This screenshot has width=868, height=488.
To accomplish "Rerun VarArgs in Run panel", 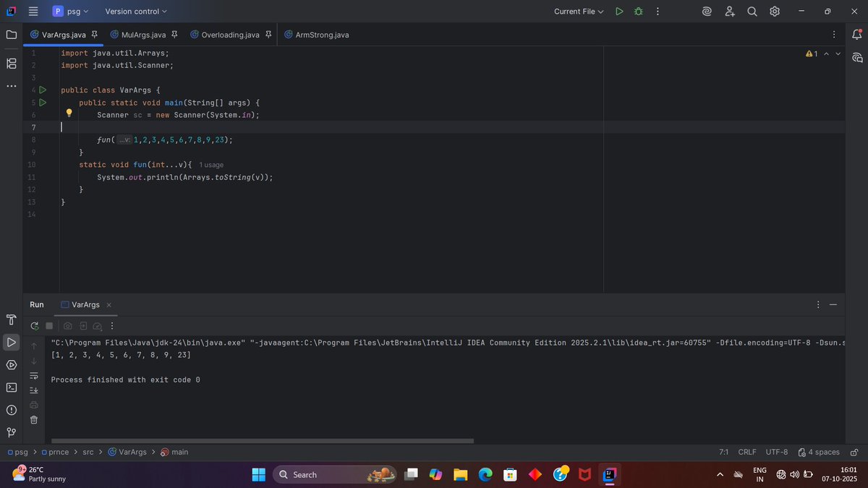I will point(34,326).
